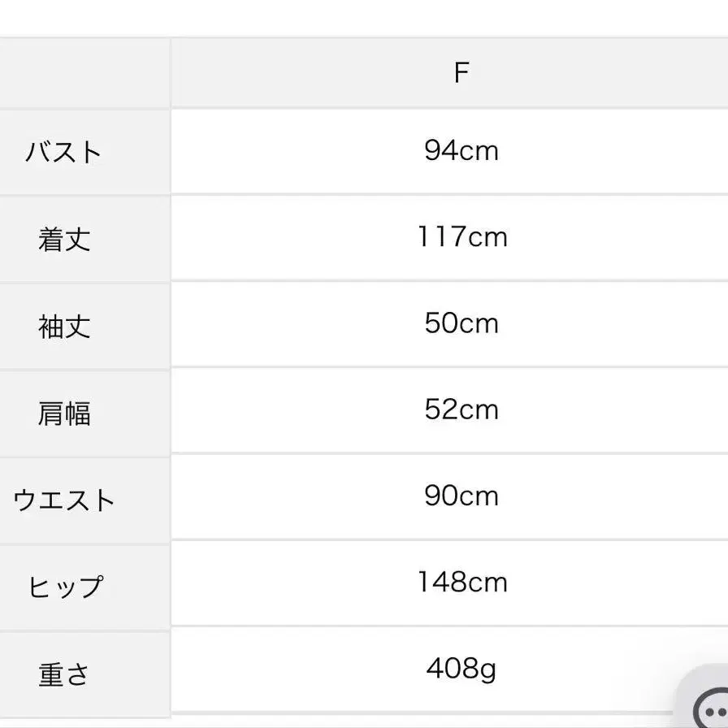Select the 117cm length value
This screenshot has width=728, height=728.
[462, 236]
